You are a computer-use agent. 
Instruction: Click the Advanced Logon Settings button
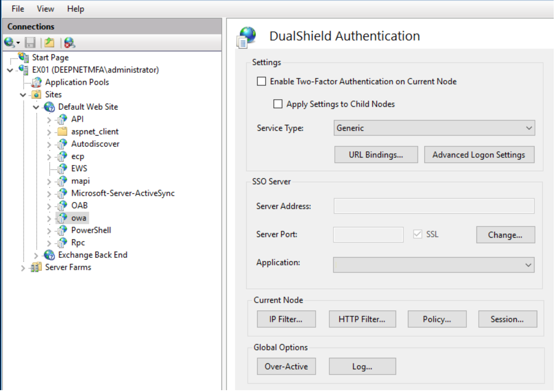[x=479, y=155]
